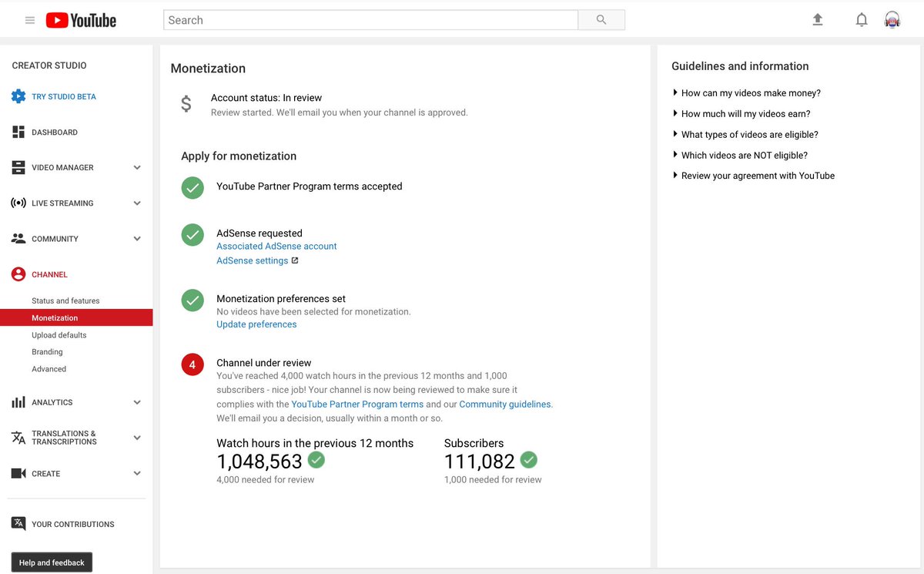Image resolution: width=924 pixels, height=574 pixels.
Task: Open the Community guidelines link
Action: point(505,404)
